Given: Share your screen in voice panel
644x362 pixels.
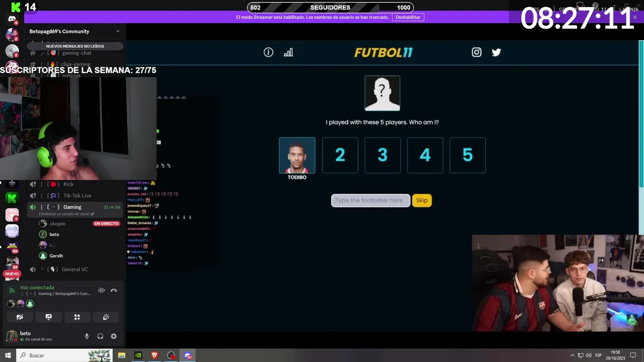Looking at the screenshot, I should coord(48,317).
